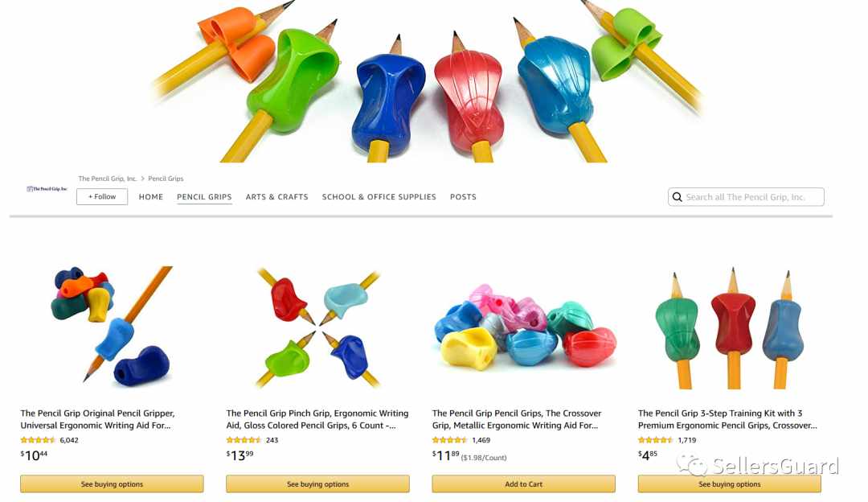Image resolution: width=868 pixels, height=502 pixels.
Task: Open the 3-Step Training Kit product image
Action: (x=730, y=328)
